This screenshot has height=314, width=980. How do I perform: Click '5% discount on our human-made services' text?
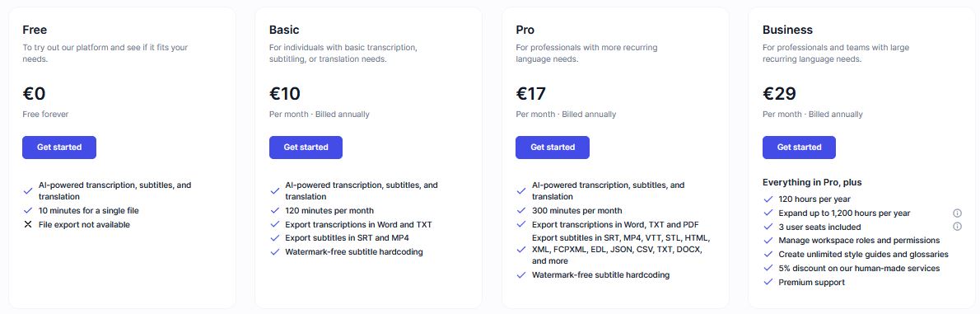coord(859,269)
